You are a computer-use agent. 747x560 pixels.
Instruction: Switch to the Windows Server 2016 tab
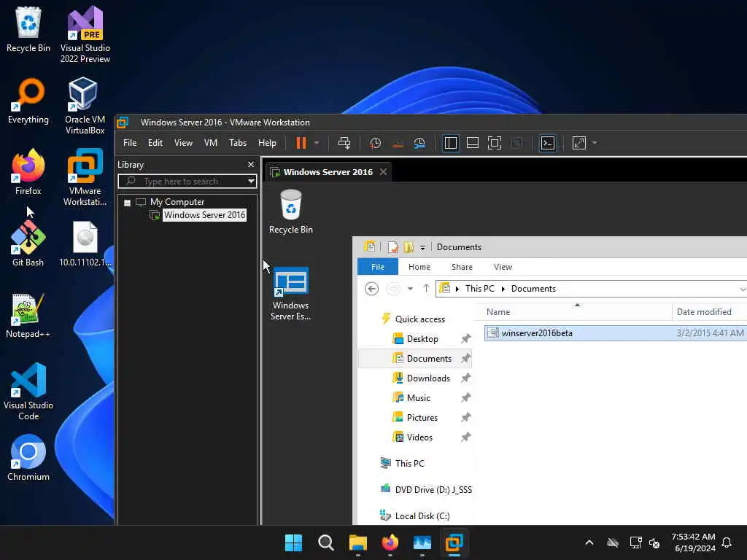tap(328, 172)
